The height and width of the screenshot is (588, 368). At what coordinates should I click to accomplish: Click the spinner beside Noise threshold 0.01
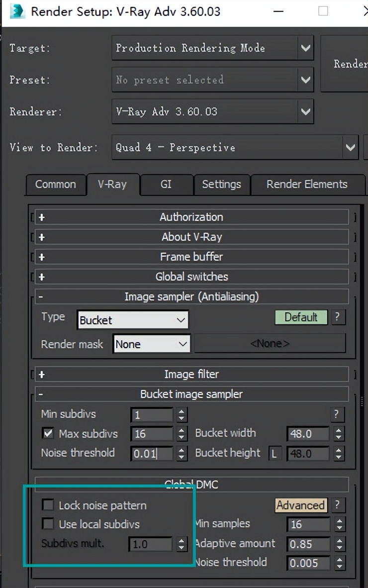click(182, 453)
